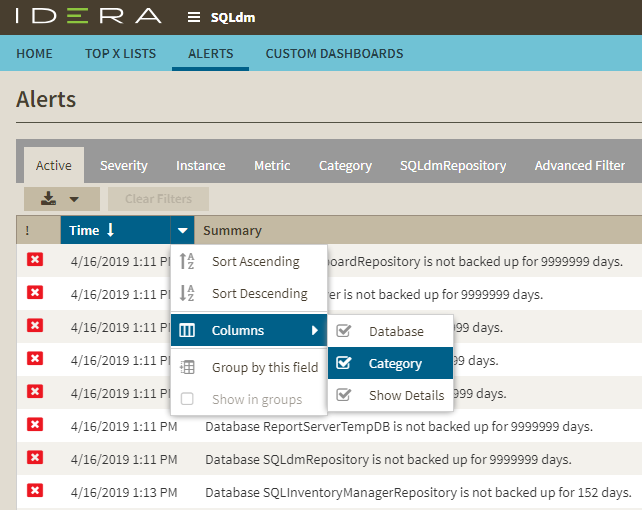Open the SQLdm hamburger menu icon
This screenshot has height=510, width=642.
194,17
